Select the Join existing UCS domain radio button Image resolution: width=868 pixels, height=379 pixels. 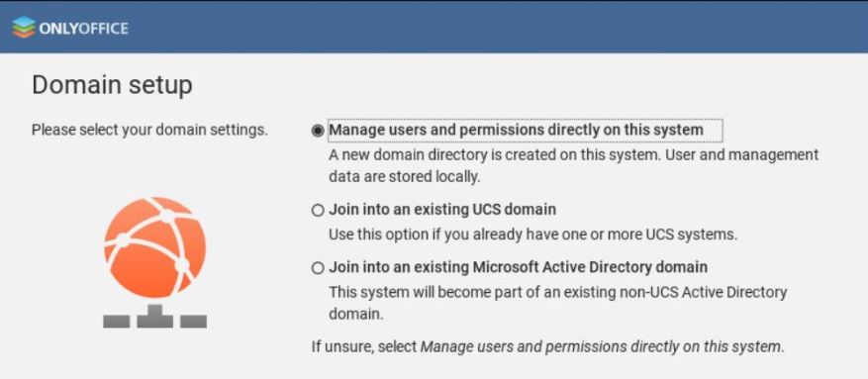[318, 210]
